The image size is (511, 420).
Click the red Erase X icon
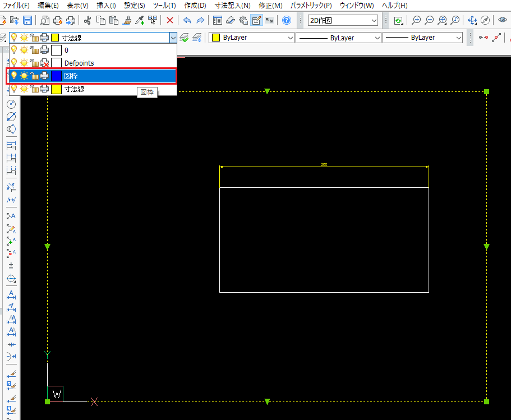pyautogui.click(x=169, y=20)
